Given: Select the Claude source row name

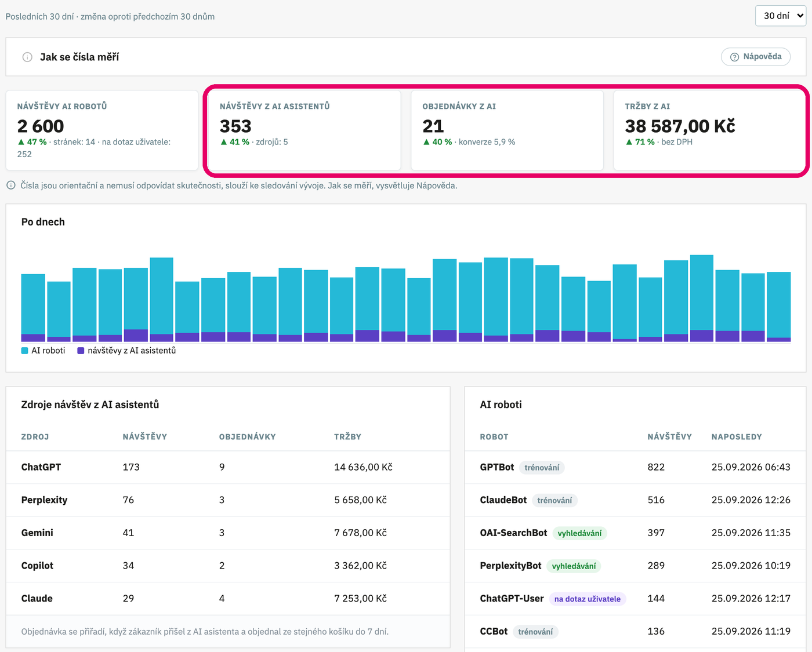Looking at the screenshot, I should click(37, 599).
